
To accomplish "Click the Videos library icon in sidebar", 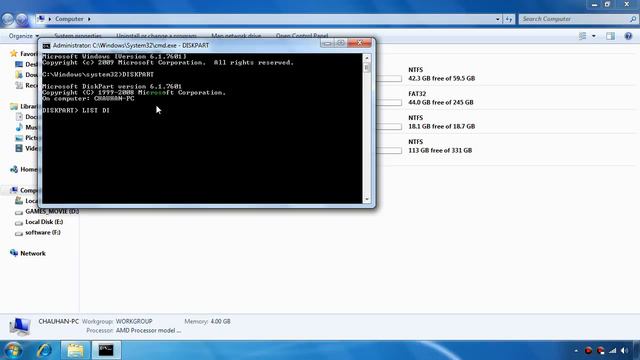I will [19, 148].
